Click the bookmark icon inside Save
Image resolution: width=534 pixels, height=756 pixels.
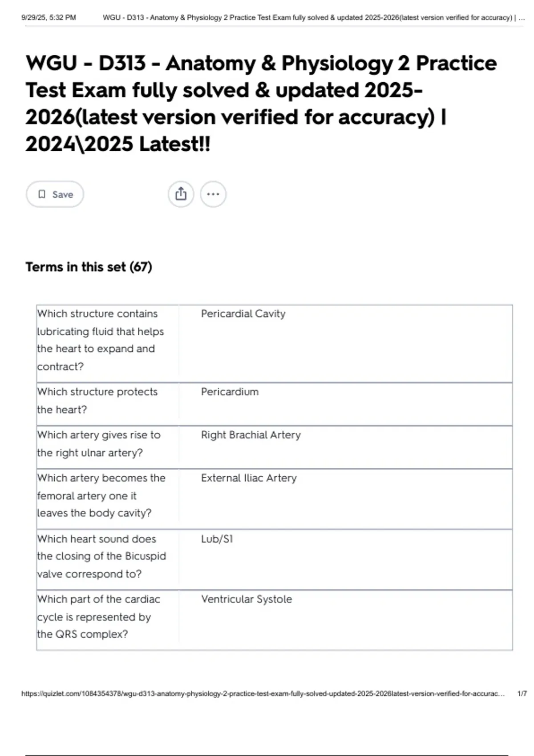click(42, 194)
